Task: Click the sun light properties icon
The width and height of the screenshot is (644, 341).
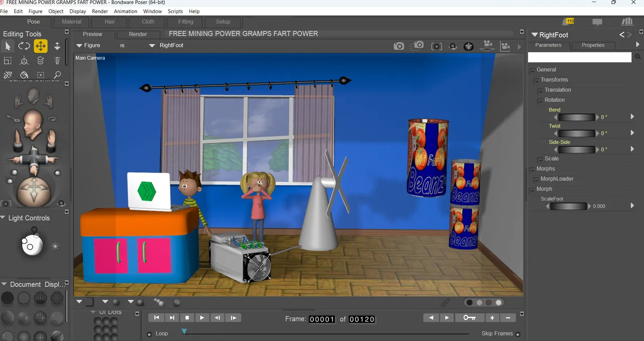Action: [55, 246]
